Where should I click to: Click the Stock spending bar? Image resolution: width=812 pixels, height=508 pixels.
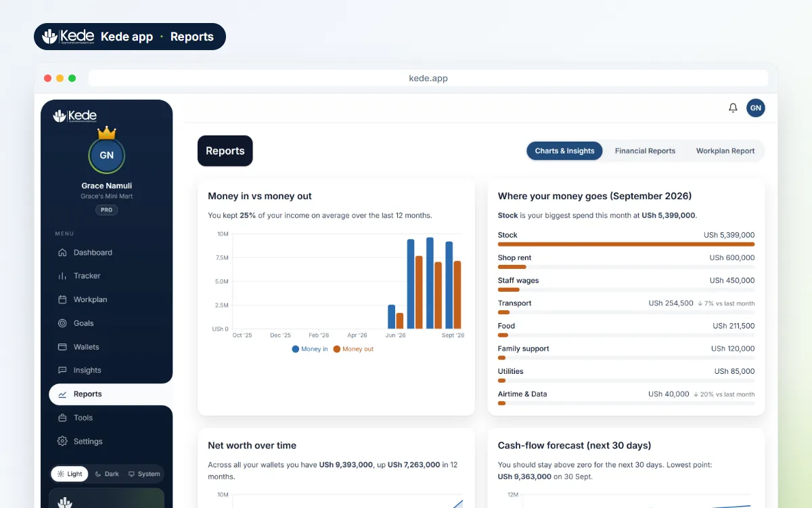coord(626,244)
